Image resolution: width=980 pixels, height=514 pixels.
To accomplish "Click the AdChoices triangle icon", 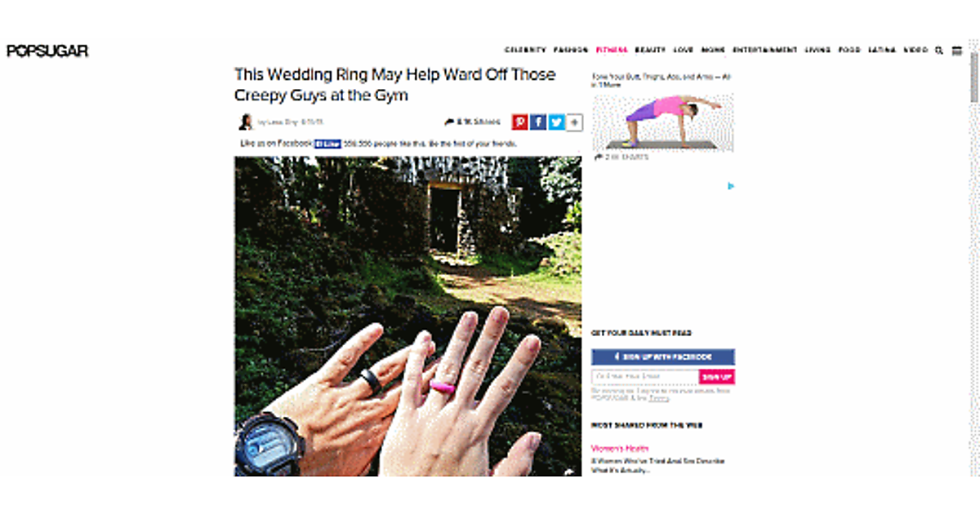I will pyautogui.click(x=731, y=186).
